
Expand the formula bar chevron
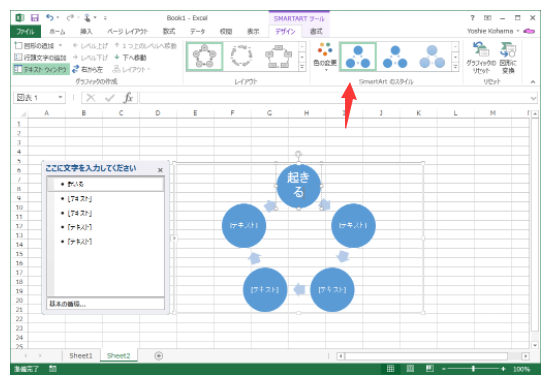click(534, 98)
